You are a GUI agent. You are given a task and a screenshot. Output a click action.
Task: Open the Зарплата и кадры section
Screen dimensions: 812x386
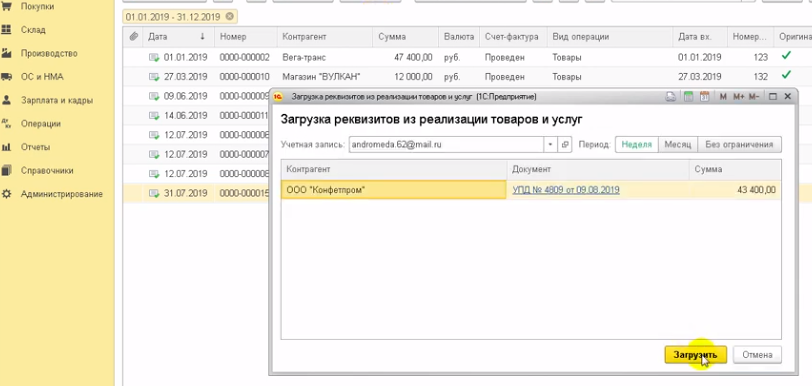(x=56, y=101)
